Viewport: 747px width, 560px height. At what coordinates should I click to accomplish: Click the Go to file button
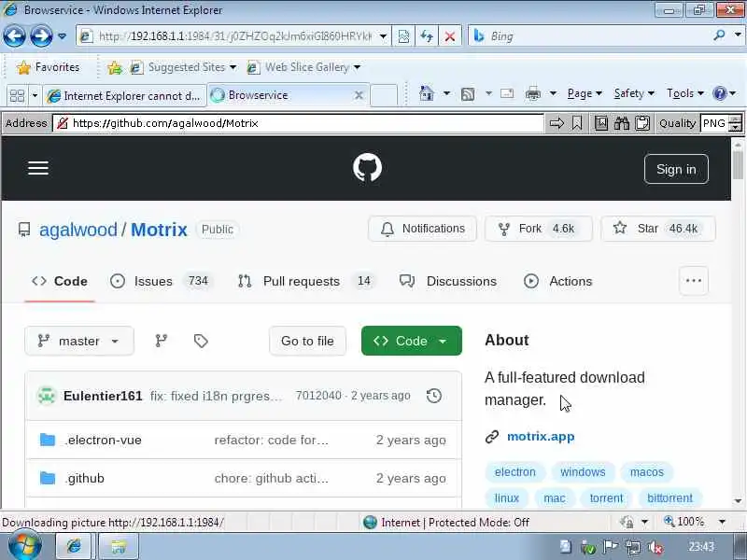coord(307,341)
